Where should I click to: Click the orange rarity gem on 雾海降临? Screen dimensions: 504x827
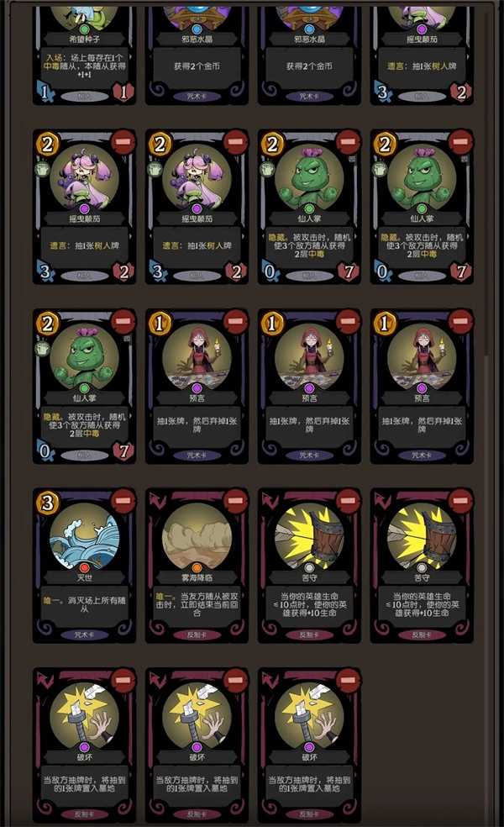(197, 567)
